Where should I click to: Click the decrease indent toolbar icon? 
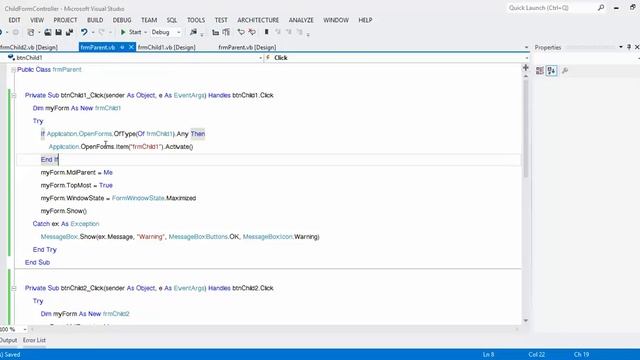pyautogui.click(x=216, y=32)
